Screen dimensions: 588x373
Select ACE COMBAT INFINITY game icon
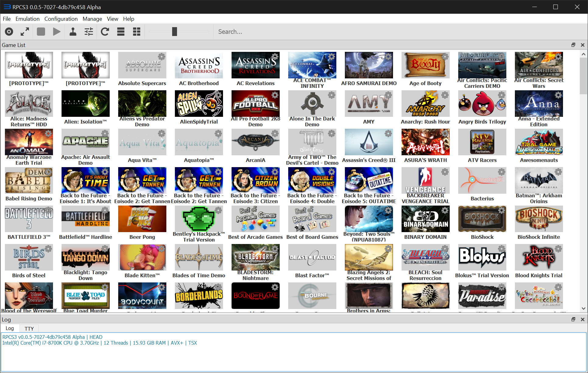[312, 65]
